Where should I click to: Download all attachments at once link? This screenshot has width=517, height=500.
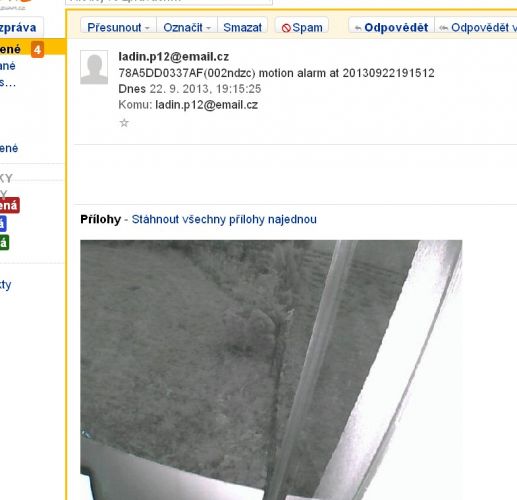coord(224,219)
